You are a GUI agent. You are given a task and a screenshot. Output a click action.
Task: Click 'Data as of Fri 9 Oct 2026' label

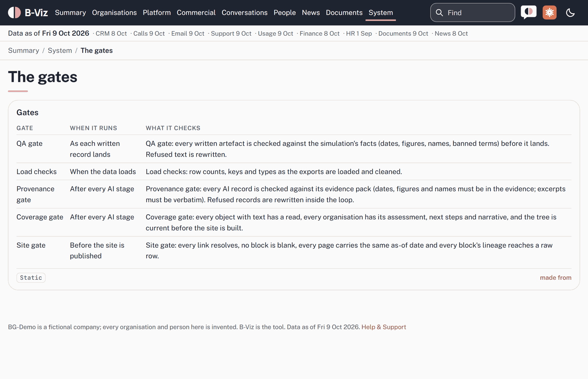(49, 33)
